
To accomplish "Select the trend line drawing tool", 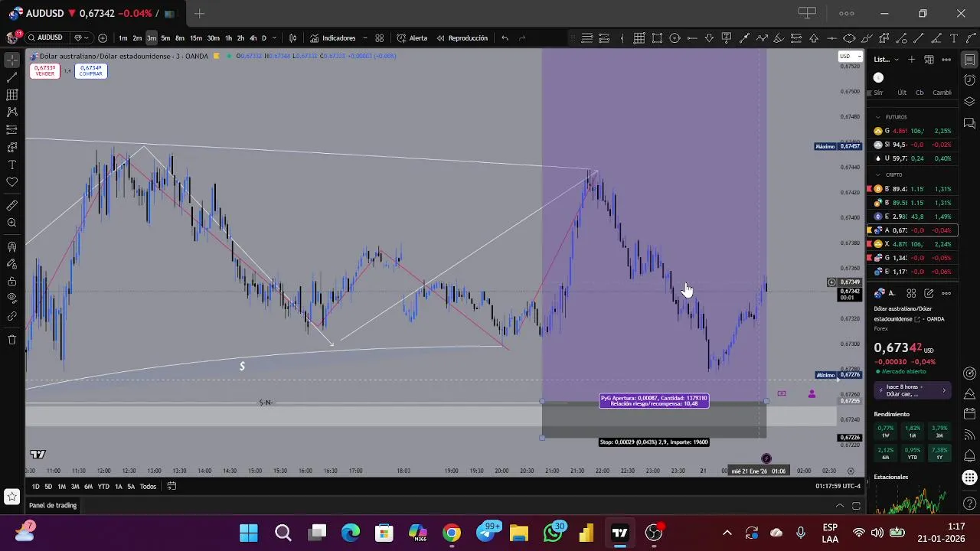I will tap(11, 77).
